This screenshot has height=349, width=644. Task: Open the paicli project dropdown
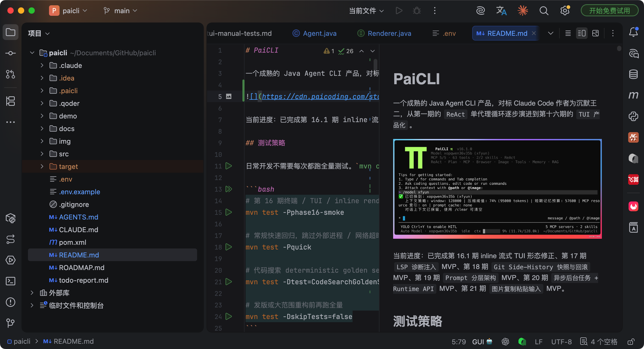68,11
